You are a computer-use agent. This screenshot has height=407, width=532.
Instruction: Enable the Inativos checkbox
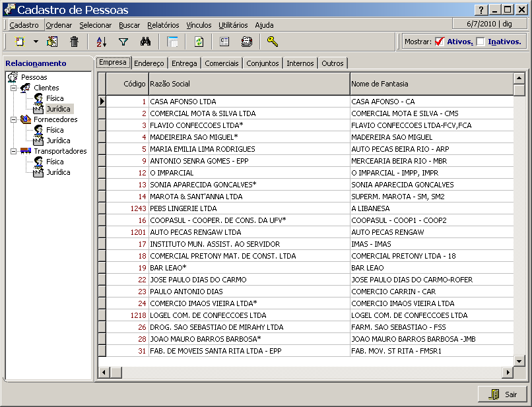pyautogui.click(x=481, y=42)
